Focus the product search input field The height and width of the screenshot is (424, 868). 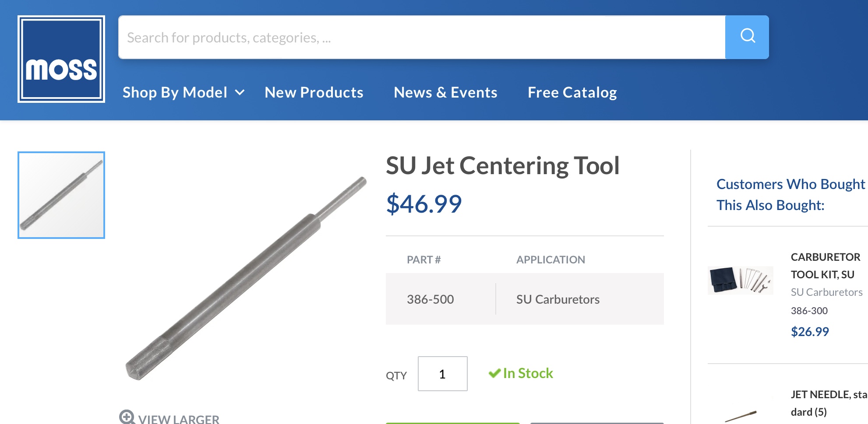click(x=421, y=37)
